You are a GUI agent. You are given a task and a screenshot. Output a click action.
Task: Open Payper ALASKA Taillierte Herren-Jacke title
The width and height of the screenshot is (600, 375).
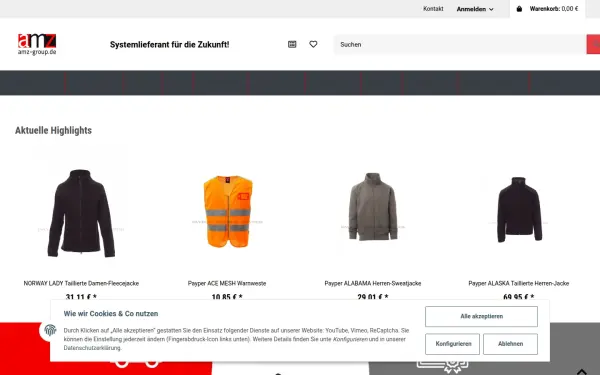click(x=518, y=284)
